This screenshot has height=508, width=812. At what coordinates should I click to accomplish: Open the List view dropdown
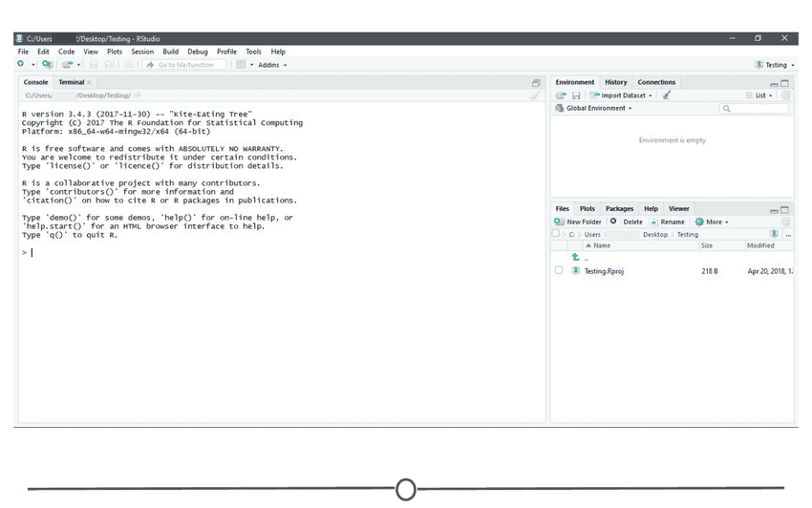(759, 95)
